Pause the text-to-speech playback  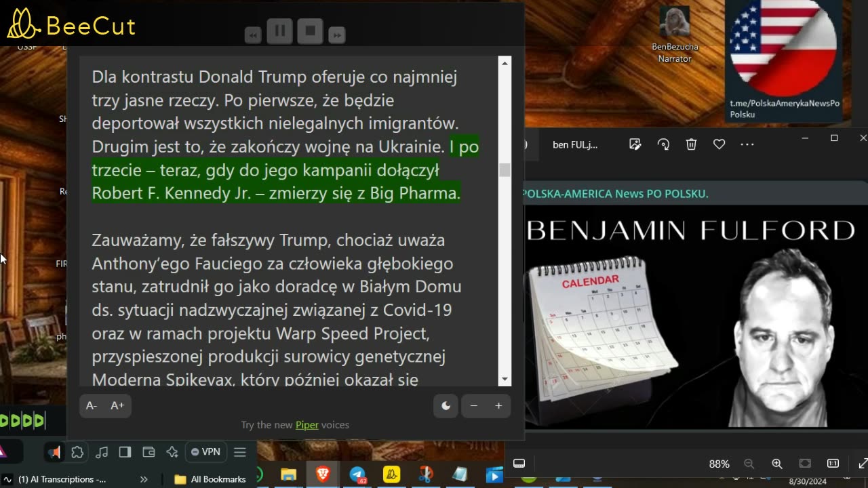point(279,31)
